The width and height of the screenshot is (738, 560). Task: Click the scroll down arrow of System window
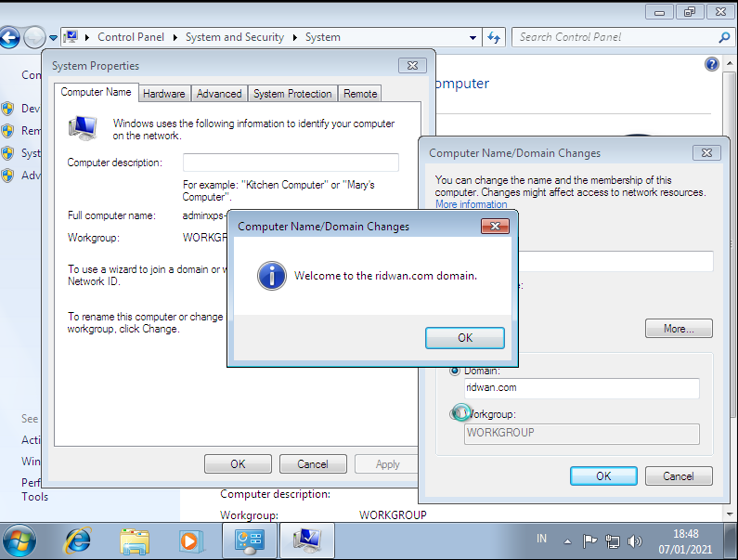click(x=730, y=514)
